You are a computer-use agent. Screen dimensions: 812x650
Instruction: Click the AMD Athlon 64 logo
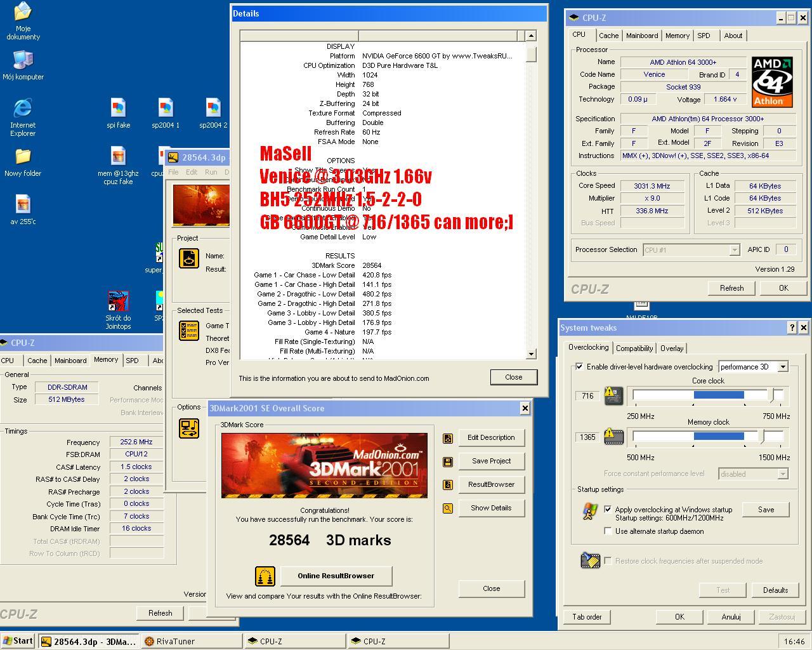772,82
